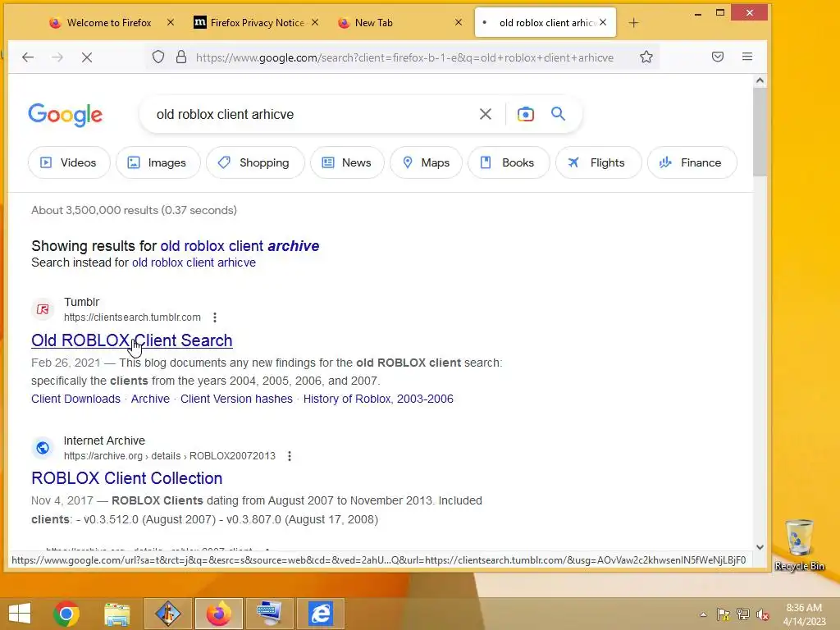This screenshot has height=630, width=840.
Task: Search by image with camera icon
Action: tap(526, 114)
